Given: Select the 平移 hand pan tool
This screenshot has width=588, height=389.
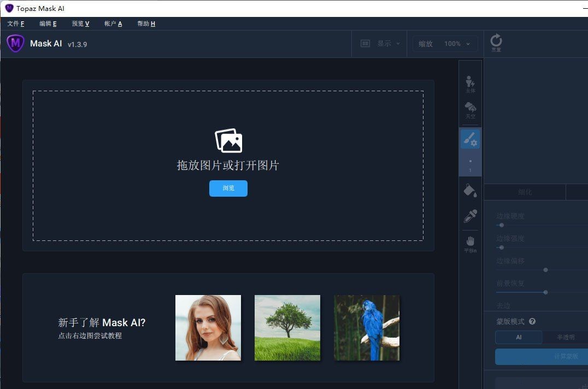Looking at the screenshot, I should point(471,244).
